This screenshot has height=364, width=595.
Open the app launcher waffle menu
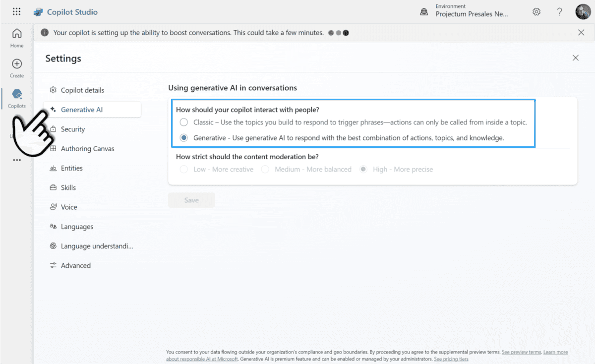tap(16, 11)
